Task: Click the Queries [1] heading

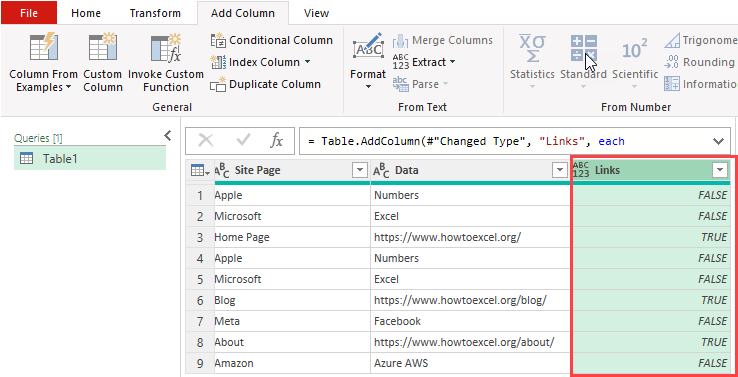Action: click(38, 138)
